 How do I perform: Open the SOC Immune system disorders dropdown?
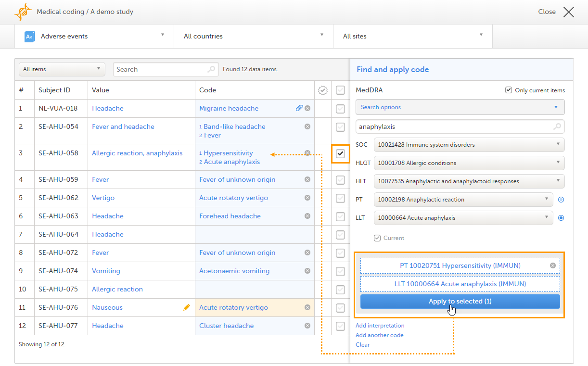coord(469,144)
